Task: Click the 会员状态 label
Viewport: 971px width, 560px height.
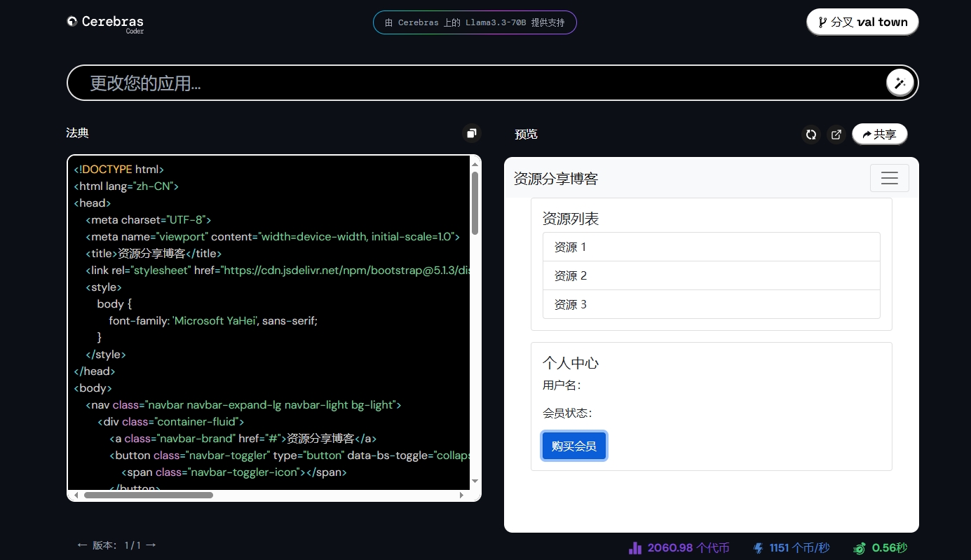Action: tap(567, 413)
